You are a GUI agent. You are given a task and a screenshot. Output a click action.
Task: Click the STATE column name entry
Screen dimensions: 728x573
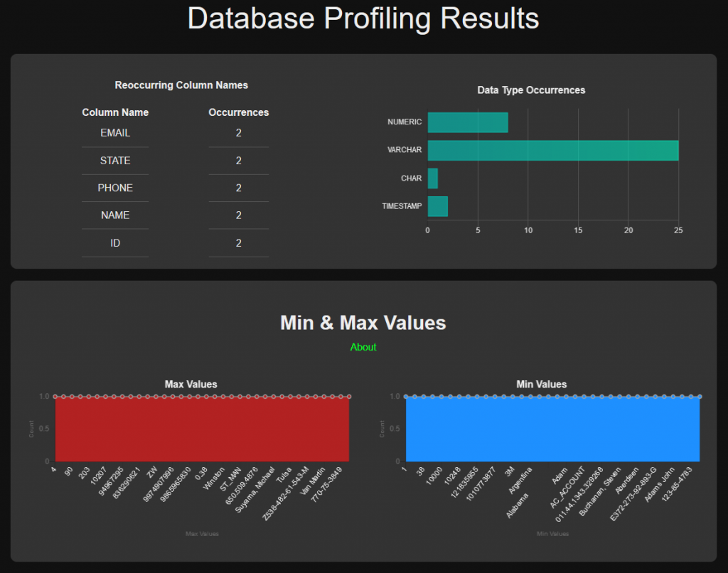[115, 160]
